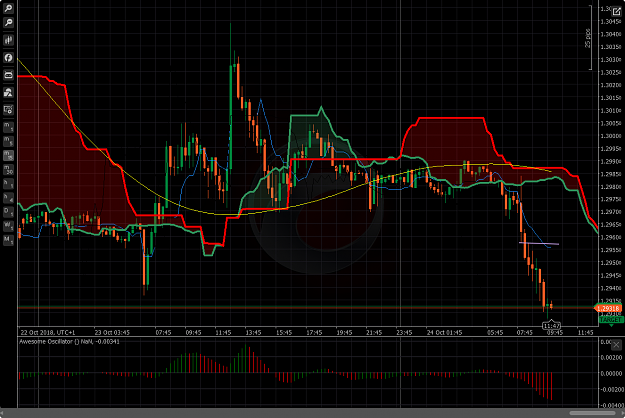Click the 22 Oct 2018, UTC+1 label
This screenshot has height=418, width=625.
tap(47, 332)
